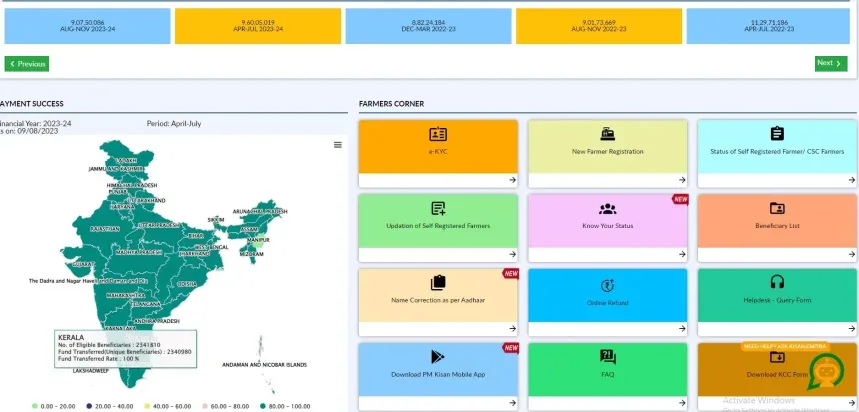Click the arrow under the FAQ card
This screenshot has width=859, height=412.
(x=682, y=403)
